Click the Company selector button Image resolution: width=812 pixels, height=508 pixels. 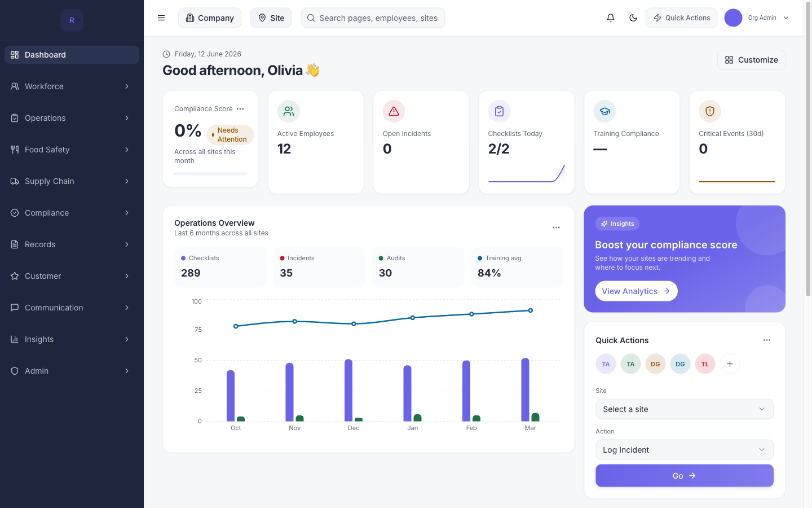click(210, 18)
